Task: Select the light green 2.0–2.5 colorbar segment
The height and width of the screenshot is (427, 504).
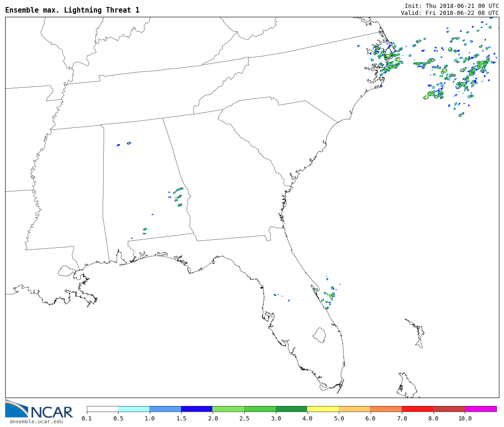Action: [x=229, y=409]
